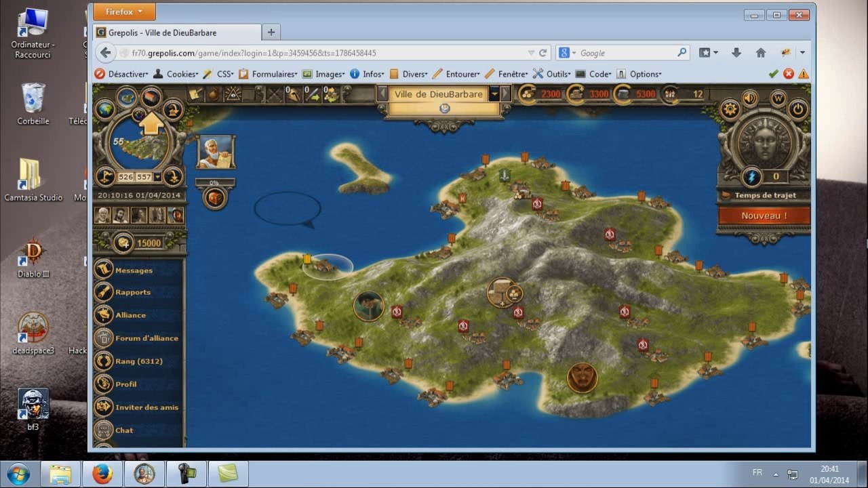
Task: Click the lightning bolt favor icon
Action: coord(751,177)
